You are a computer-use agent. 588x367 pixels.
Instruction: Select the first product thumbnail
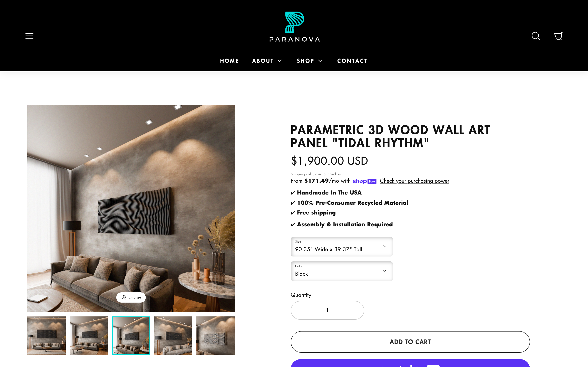(46, 335)
